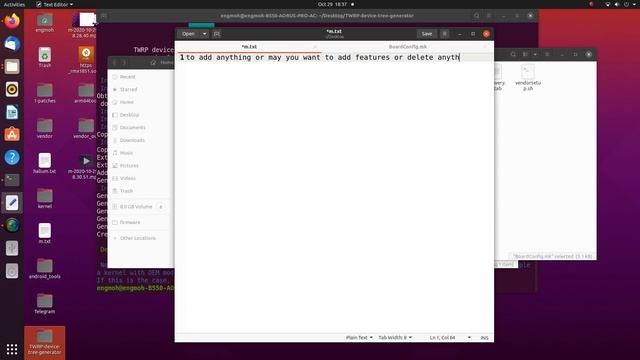Image resolution: width=640 pixels, height=360 pixels.
Task: Switch to the Terminal in the dock
Action: (12, 180)
